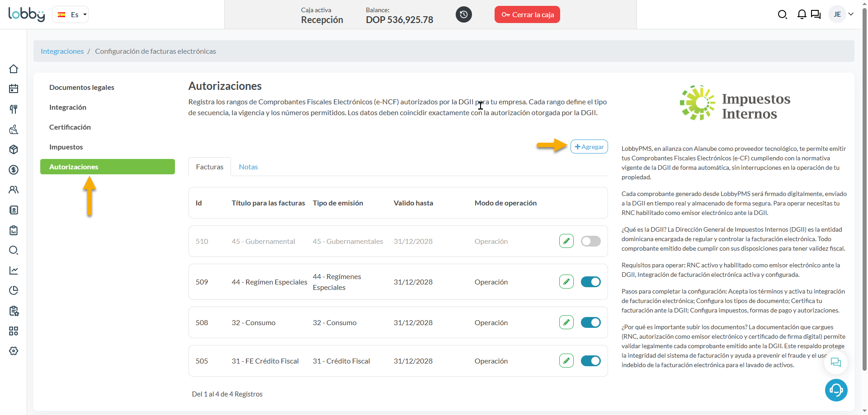Disable the 32 - Consumo toggle
This screenshot has height=415, width=868.
[x=590, y=322]
